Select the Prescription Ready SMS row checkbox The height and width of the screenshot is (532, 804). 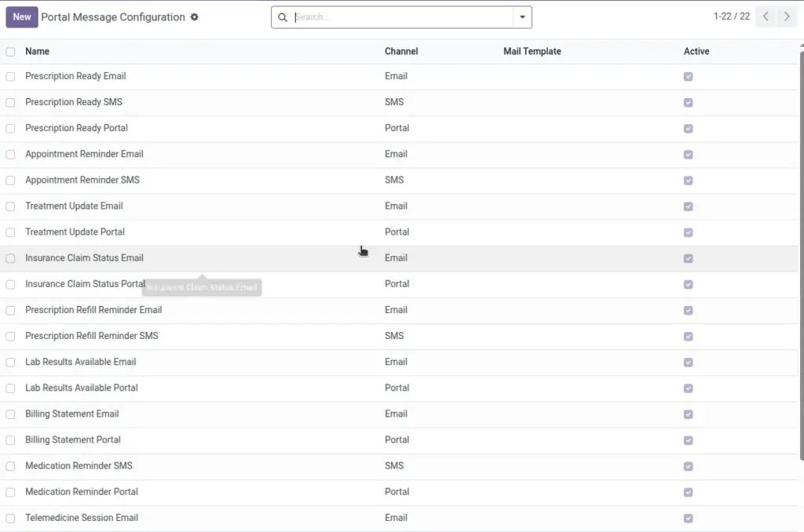(x=10, y=103)
